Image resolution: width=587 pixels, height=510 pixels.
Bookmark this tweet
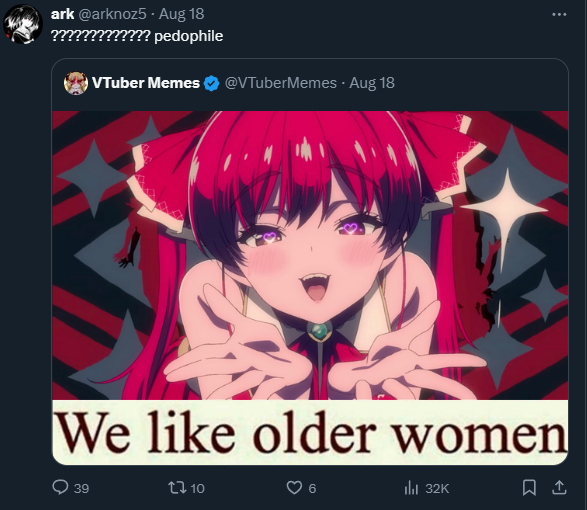click(x=529, y=488)
